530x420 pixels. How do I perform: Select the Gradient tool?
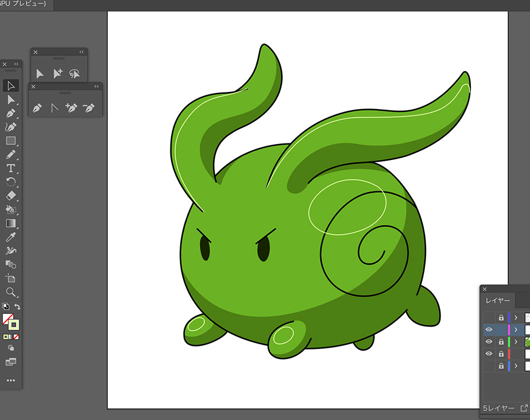pyautogui.click(x=11, y=224)
